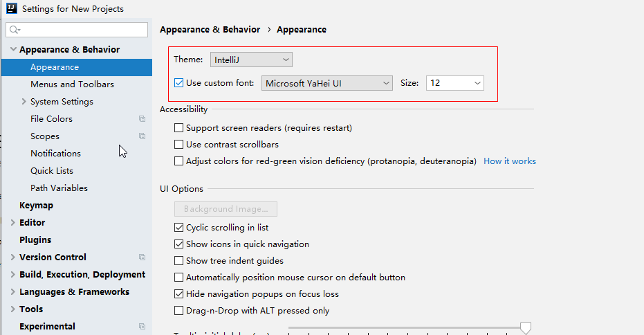644x335 pixels.
Task: Click the tooltip delay slider handle
Action: [526, 327]
